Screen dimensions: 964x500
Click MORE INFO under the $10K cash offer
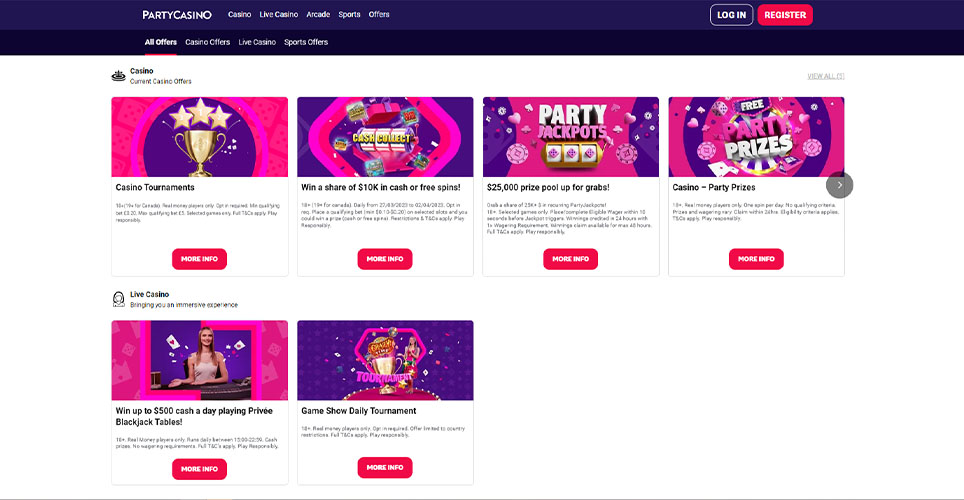tap(385, 259)
